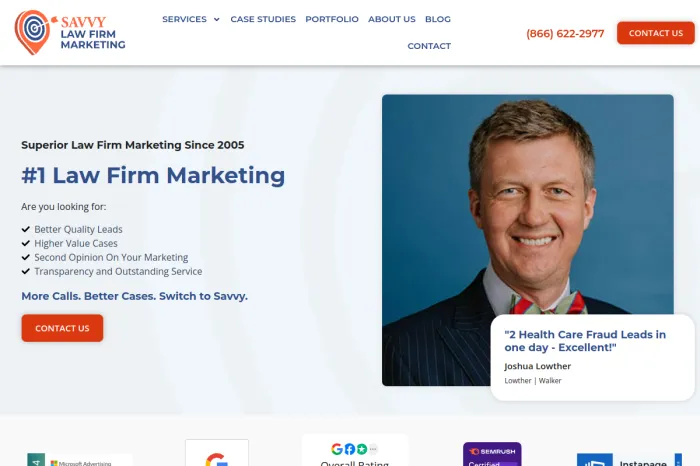Click 'Superior Law Firm Marketing Since 2005' text
Viewport: 700px width, 466px height.
pos(133,145)
